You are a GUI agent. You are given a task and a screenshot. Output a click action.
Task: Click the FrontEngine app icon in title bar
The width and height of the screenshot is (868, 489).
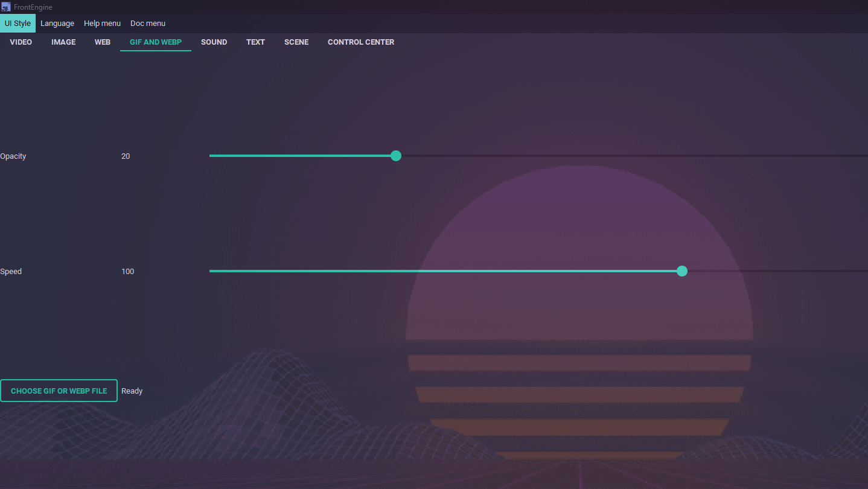tap(6, 7)
